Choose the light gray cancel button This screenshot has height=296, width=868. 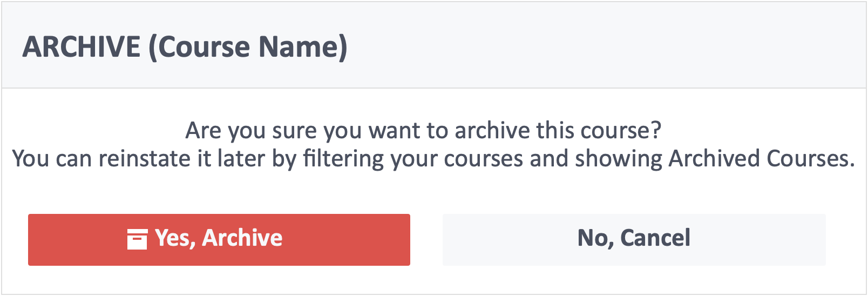(634, 240)
